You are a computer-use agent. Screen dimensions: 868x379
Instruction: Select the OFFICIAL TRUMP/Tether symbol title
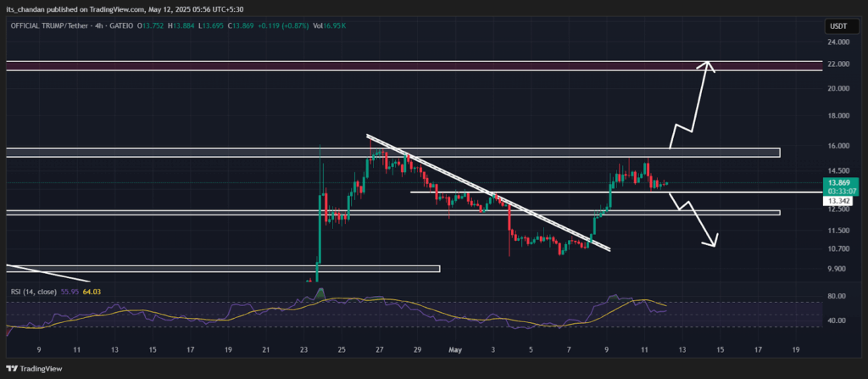coord(48,25)
